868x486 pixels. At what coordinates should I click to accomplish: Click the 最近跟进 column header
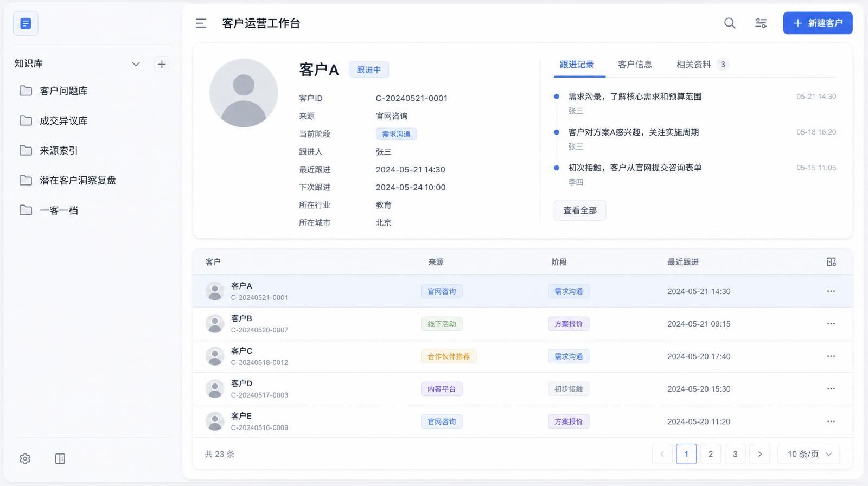pos(683,262)
